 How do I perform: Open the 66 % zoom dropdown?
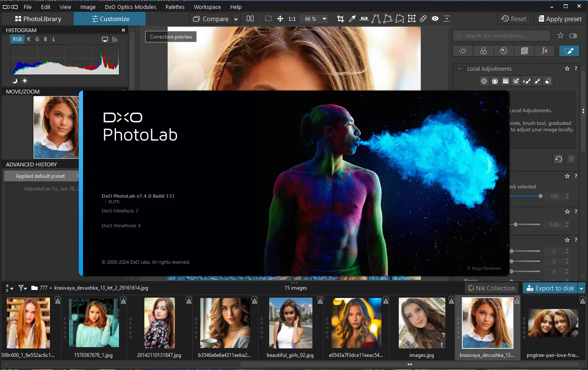tap(324, 19)
